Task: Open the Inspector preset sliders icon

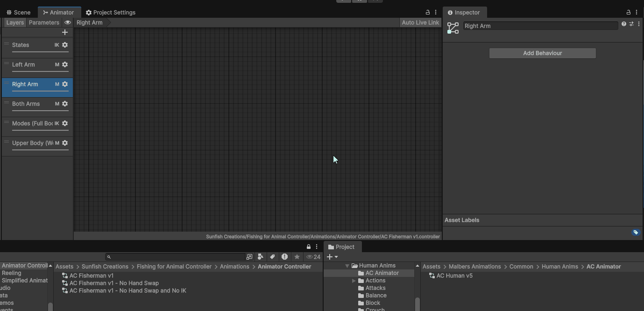Action: pos(631,24)
